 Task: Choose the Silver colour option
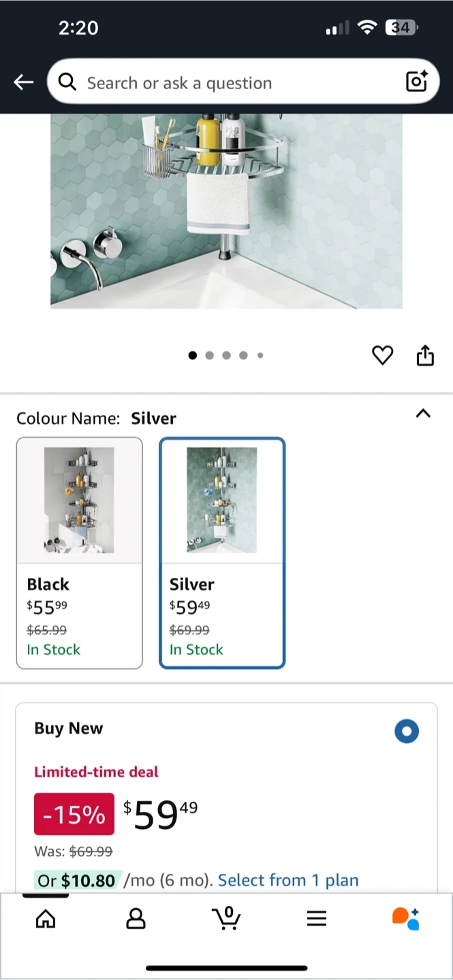[x=222, y=553]
